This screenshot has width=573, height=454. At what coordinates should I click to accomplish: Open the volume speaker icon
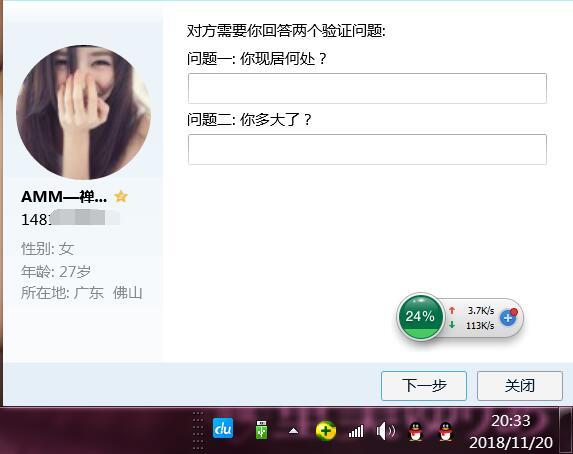pos(386,431)
